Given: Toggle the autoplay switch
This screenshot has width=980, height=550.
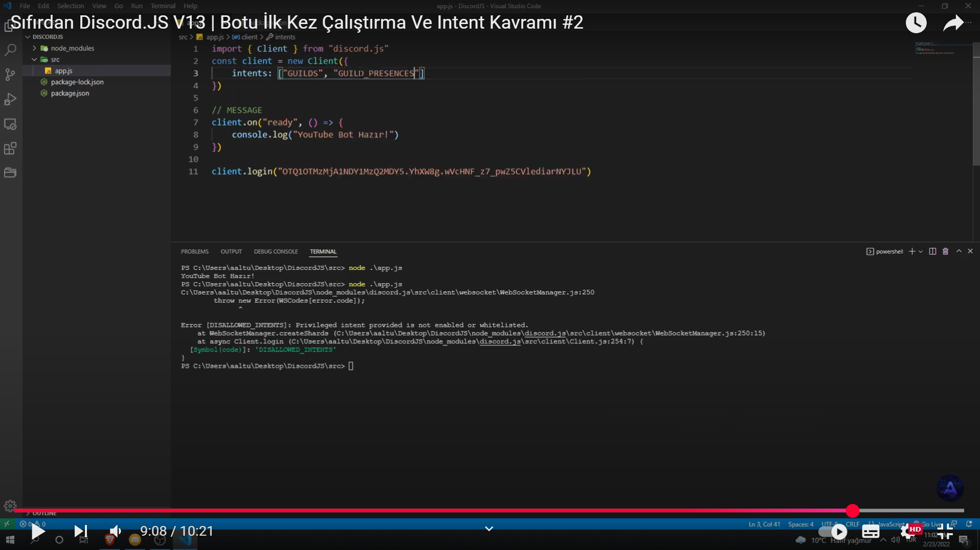Looking at the screenshot, I should tap(833, 532).
